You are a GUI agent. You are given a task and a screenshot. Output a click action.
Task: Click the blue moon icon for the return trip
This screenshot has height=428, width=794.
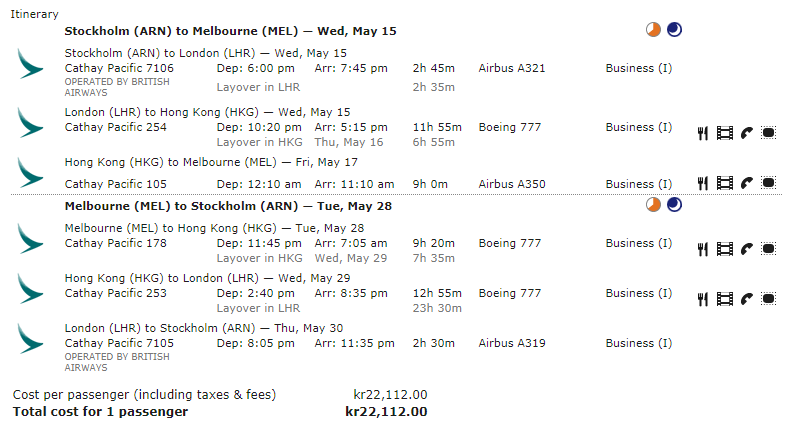[674, 205]
